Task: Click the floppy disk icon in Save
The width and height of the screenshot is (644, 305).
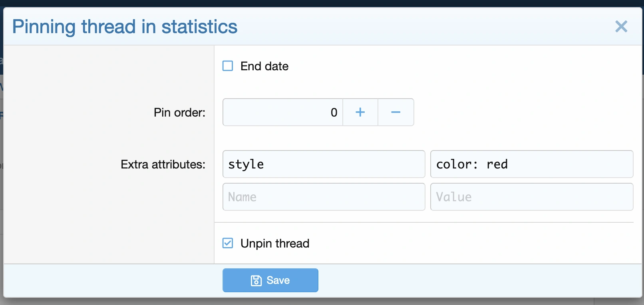Action: tap(256, 281)
